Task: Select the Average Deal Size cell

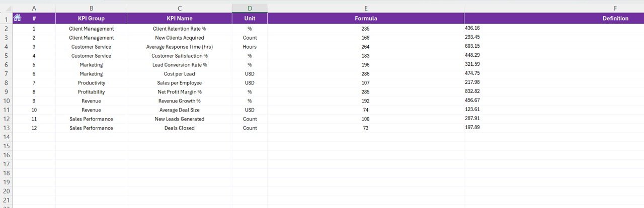Action: pyautogui.click(x=179, y=110)
